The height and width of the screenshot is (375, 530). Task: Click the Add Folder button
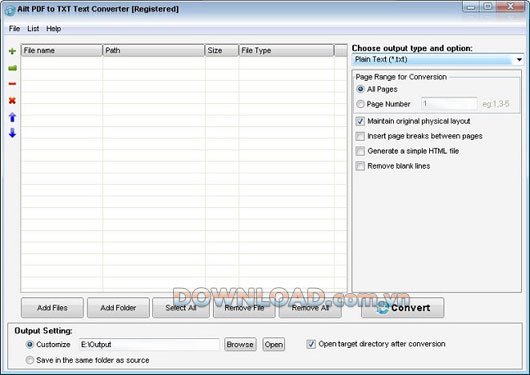(x=118, y=308)
